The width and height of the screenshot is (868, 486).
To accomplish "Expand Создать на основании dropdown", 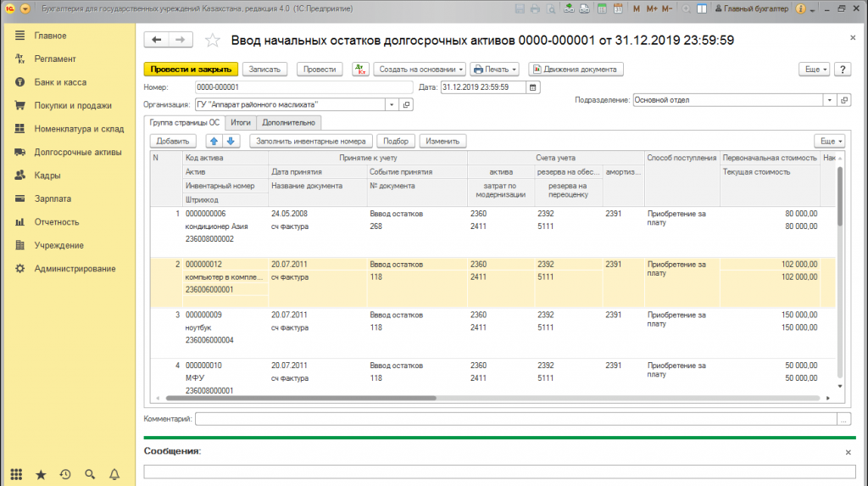I will coord(420,69).
